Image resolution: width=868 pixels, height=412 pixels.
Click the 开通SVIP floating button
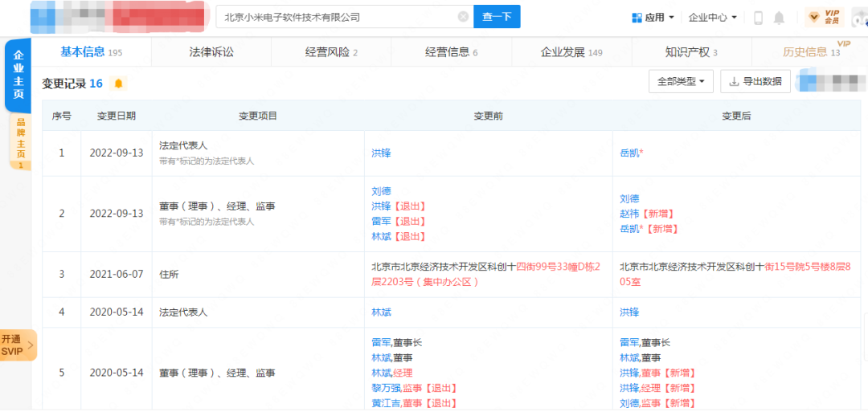pyautogui.click(x=18, y=345)
